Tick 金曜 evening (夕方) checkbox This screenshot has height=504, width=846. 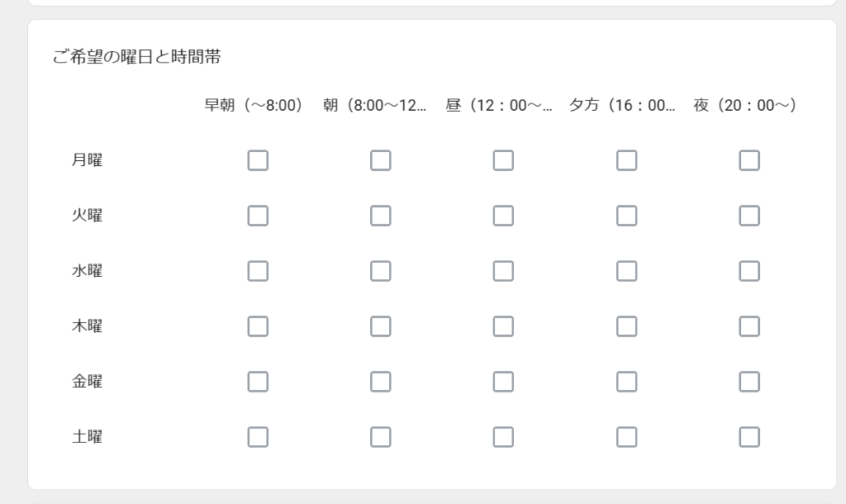click(x=626, y=382)
